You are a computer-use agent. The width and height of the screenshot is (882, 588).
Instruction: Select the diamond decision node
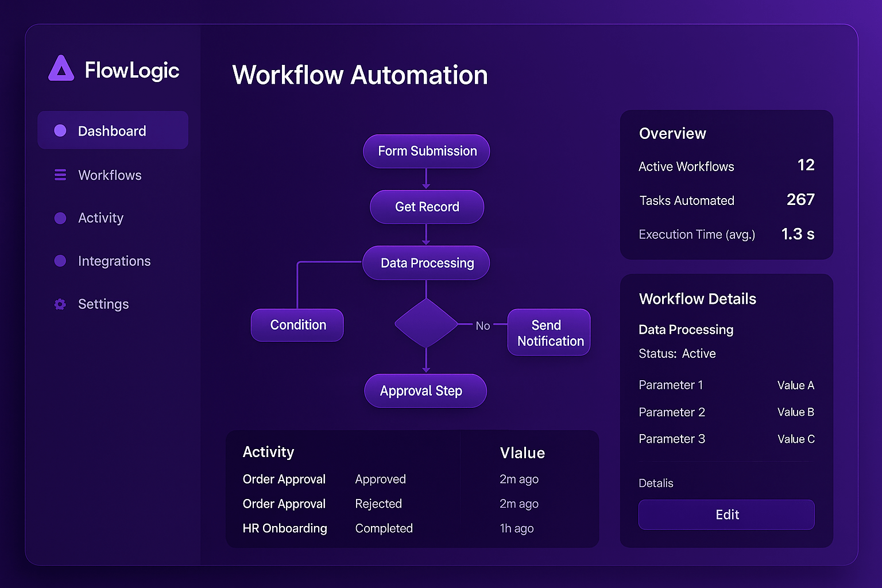pyautogui.click(x=426, y=323)
